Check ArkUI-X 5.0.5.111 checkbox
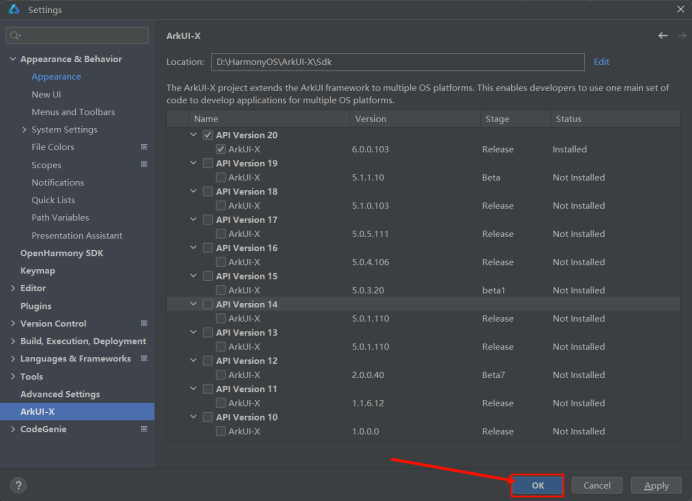 [221, 234]
